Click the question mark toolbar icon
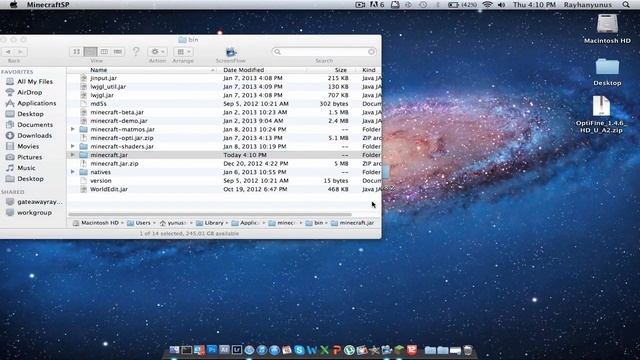640x360 pixels. (x=136, y=51)
